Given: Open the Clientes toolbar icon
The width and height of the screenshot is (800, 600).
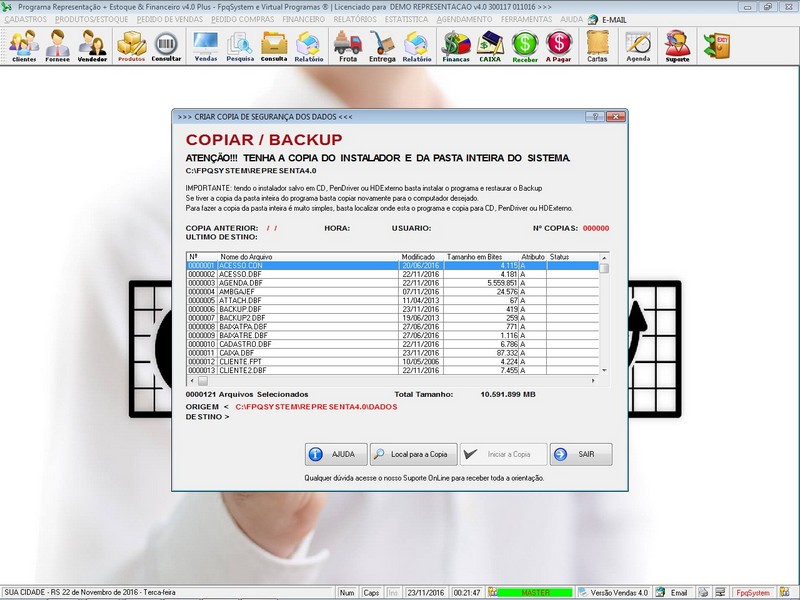Looking at the screenshot, I should 24,46.
